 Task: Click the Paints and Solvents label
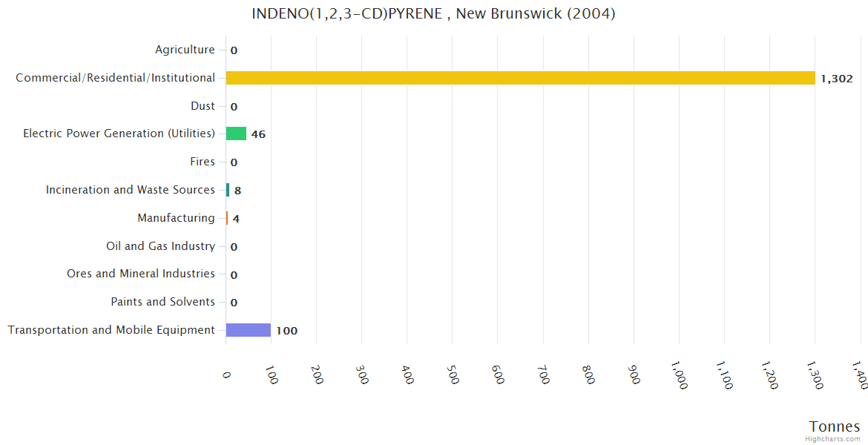(x=162, y=302)
